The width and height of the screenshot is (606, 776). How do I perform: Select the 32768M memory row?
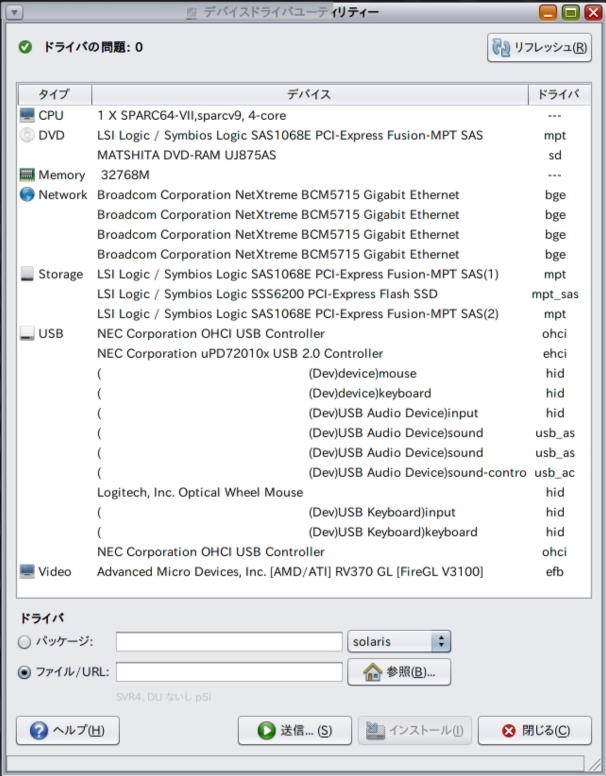304,175
